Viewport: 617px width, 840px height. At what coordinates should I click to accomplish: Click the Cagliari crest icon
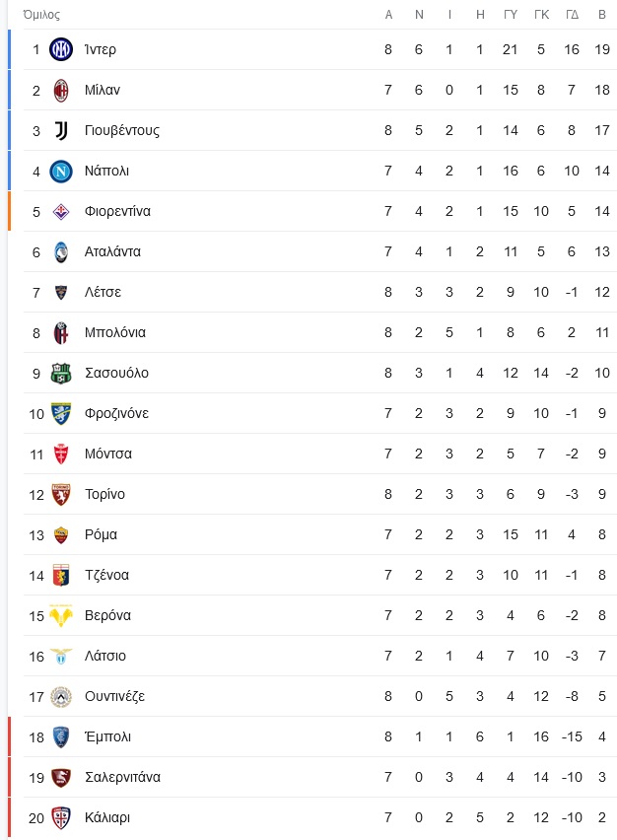point(61,817)
